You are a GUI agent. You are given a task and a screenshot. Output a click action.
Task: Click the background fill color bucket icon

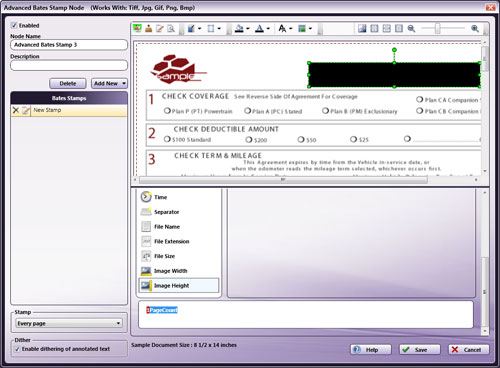pyautogui.click(x=239, y=28)
